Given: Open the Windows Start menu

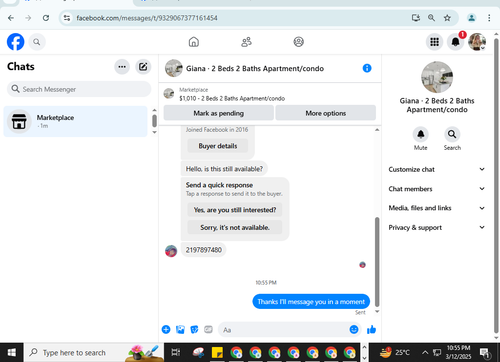Looking at the screenshot, I should (12, 352).
